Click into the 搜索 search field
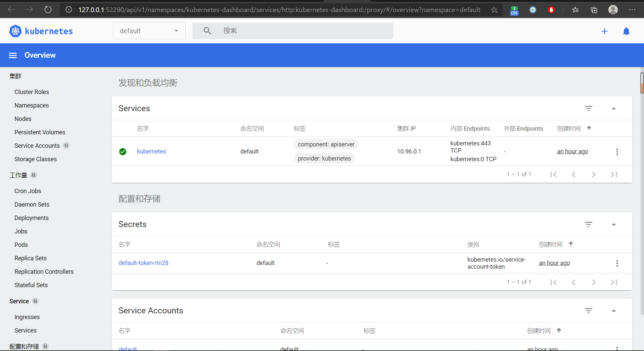 coord(293,31)
